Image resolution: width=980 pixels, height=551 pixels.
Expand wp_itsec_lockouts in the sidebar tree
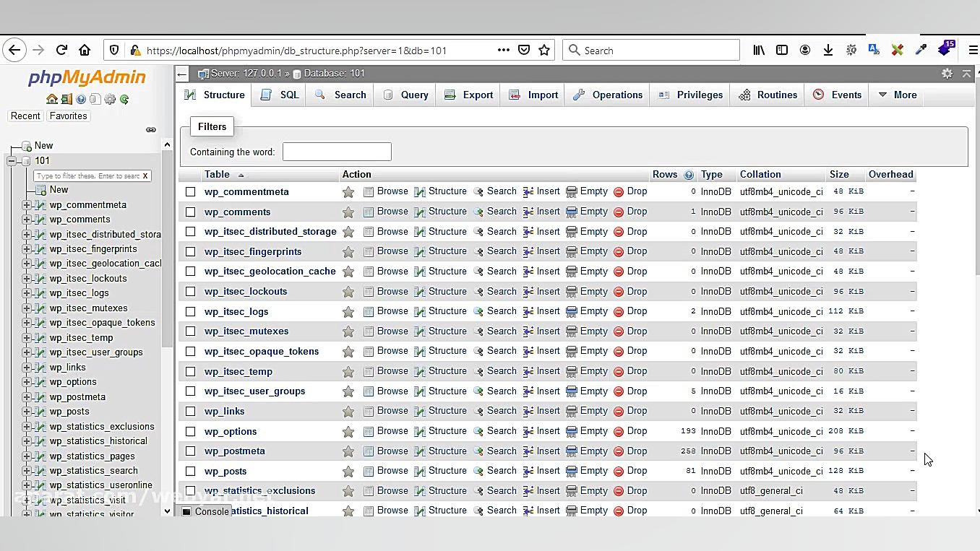[27, 279]
